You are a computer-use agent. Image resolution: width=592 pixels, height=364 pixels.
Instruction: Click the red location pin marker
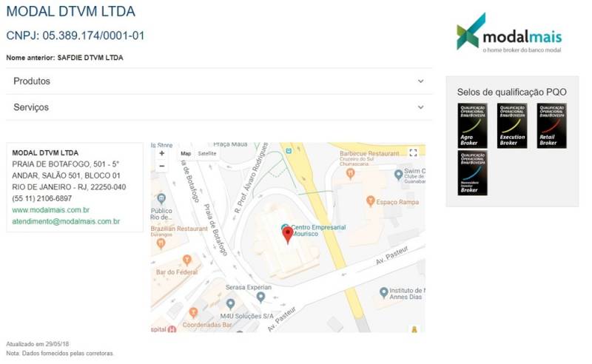288,235
